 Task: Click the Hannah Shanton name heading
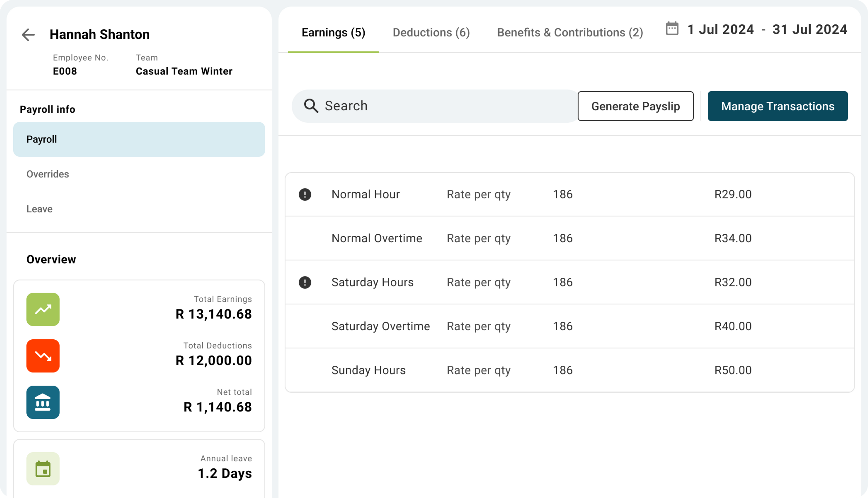tap(100, 35)
